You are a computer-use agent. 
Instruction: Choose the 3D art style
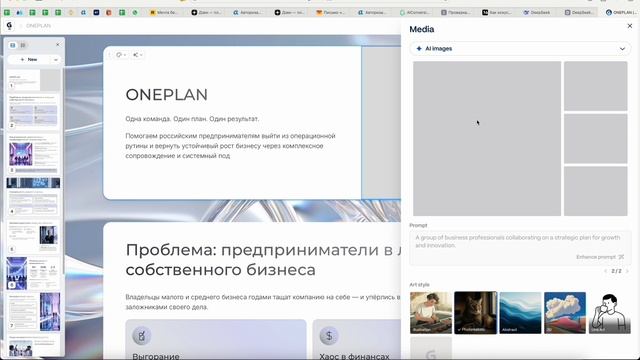(565, 313)
